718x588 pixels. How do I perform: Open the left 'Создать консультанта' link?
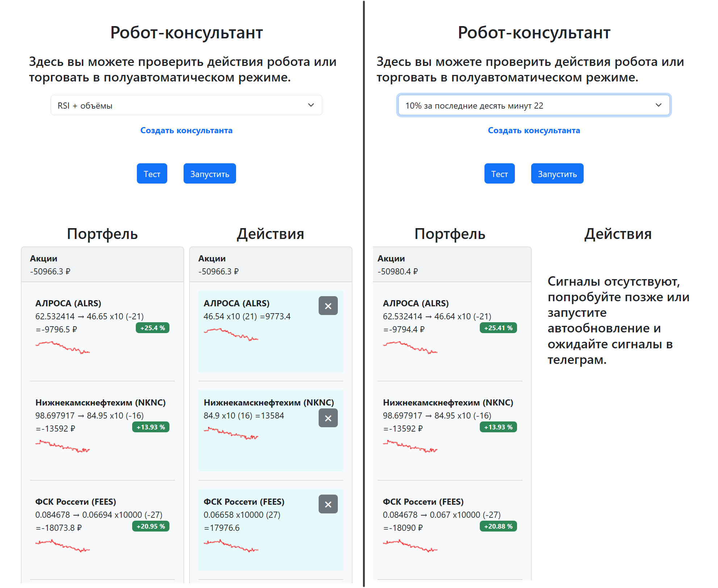tap(186, 130)
